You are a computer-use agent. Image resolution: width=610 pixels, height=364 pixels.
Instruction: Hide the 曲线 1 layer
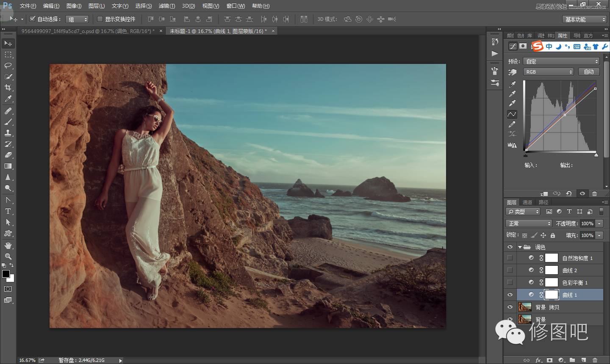click(x=510, y=295)
